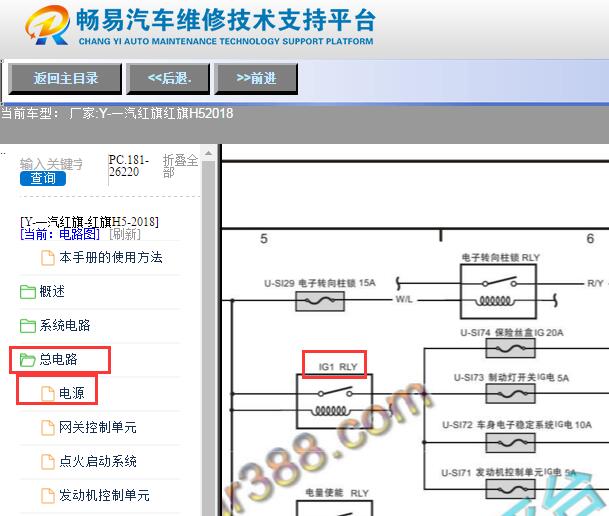Click the U-SI29 电子转向柱锁 15A fuse symbol

click(320, 301)
